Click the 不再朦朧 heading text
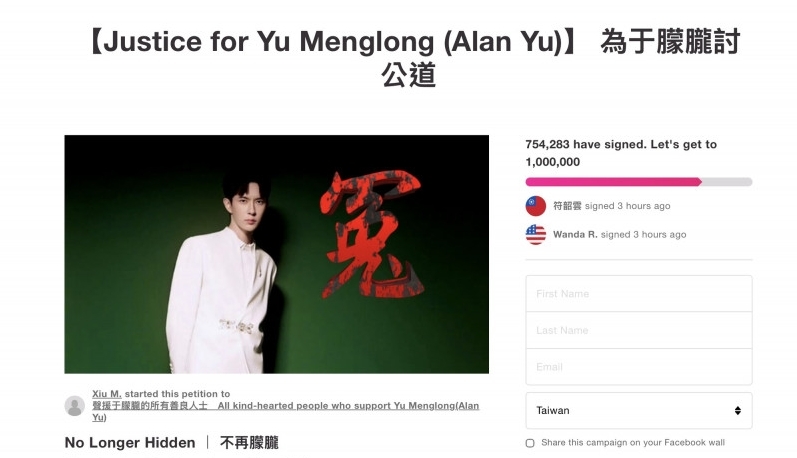This screenshot has width=797, height=458. pos(249,443)
